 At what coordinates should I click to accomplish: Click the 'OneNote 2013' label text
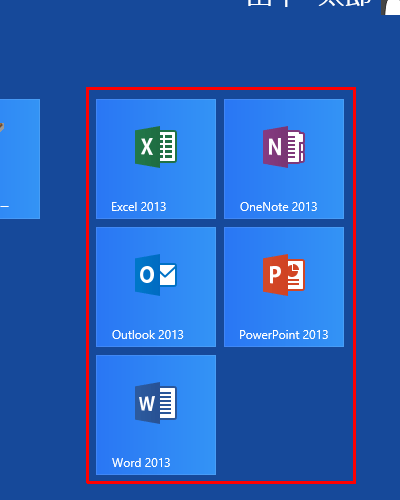[279, 207]
